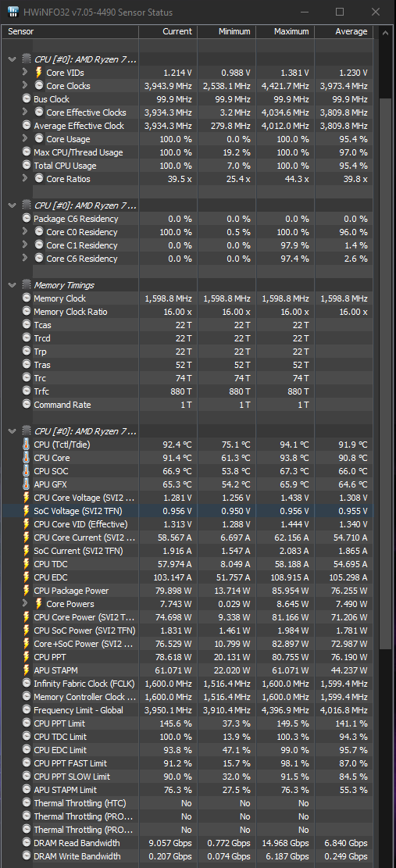Expand the Core Clocks row
This screenshot has height=868, width=396.
24,86
